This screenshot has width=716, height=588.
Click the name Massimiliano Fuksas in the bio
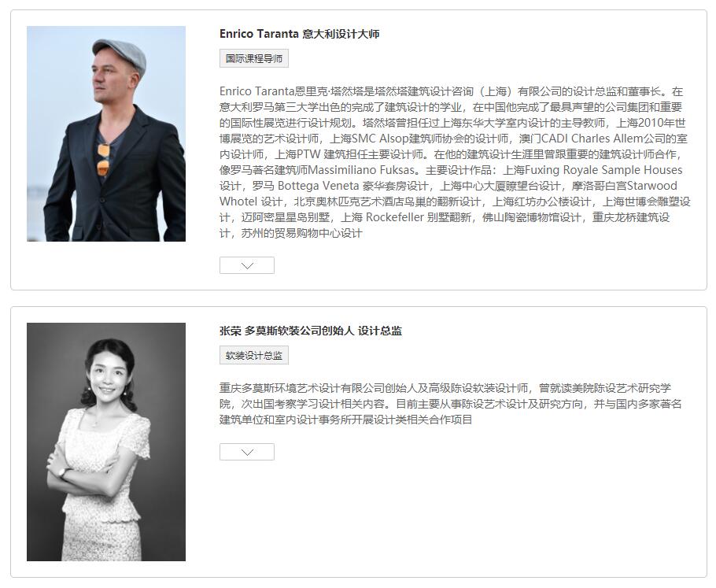coord(362,170)
